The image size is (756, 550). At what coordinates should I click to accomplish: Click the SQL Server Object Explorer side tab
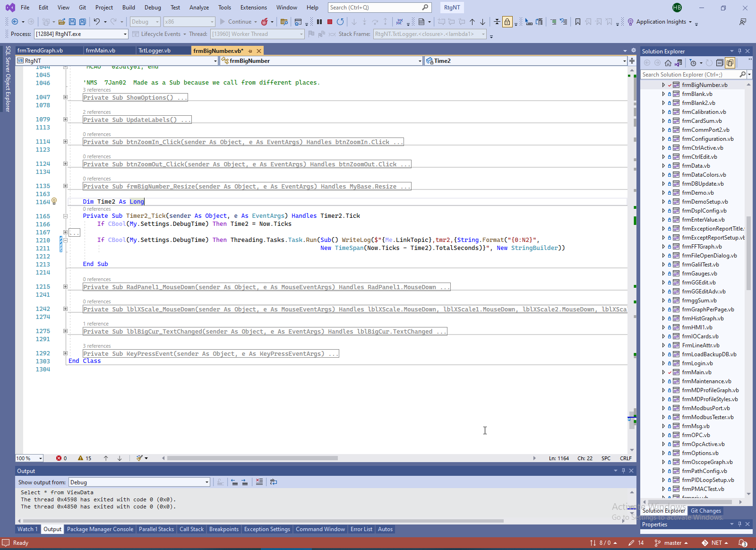click(8, 78)
